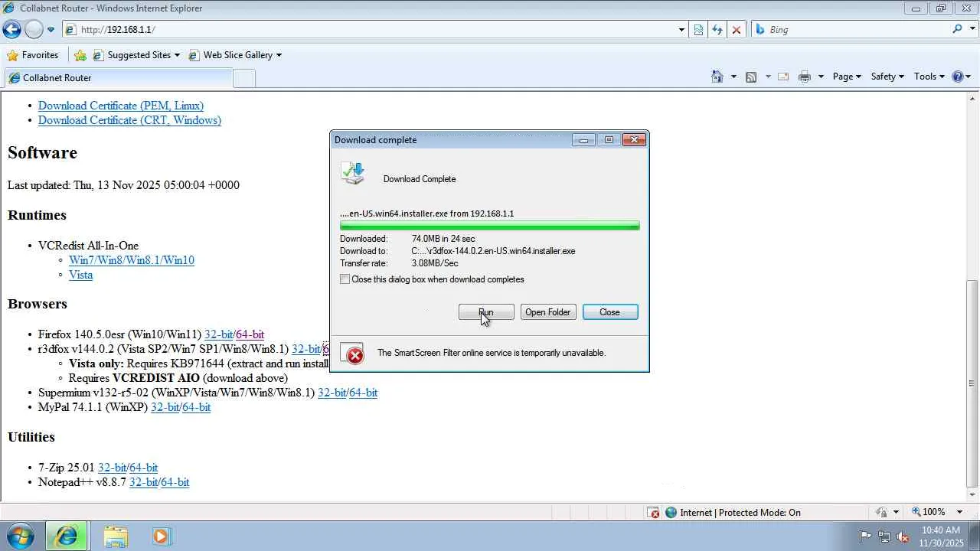Image resolution: width=980 pixels, height=551 pixels.
Task: Open the dropdown arrow beside the Print icon
Action: (821, 77)
